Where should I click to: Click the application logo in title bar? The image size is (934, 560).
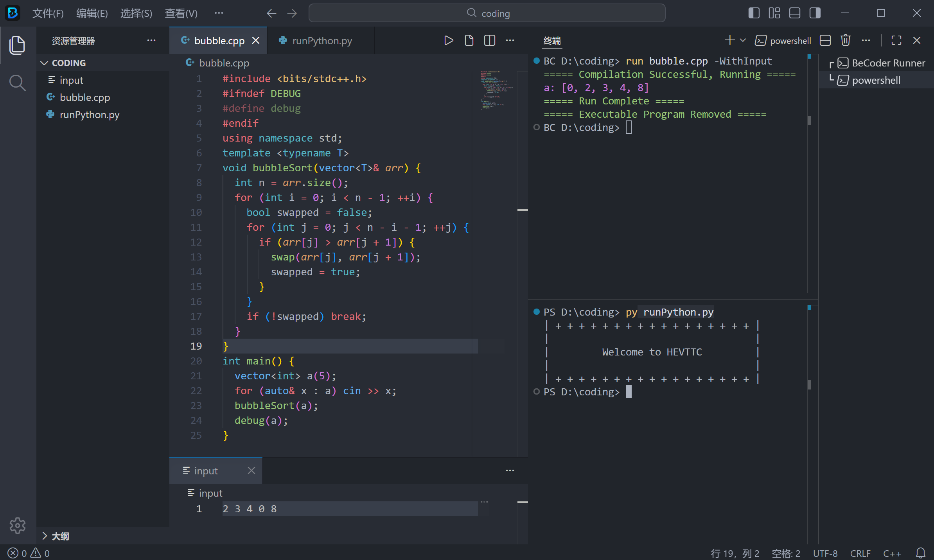(13, 13)
